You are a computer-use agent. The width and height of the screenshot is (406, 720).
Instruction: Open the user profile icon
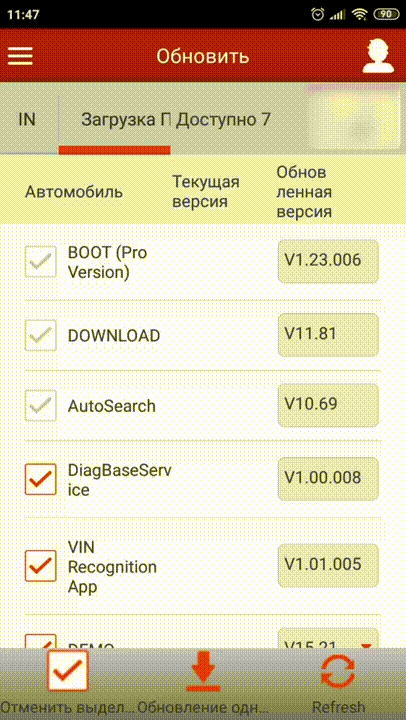pyautogui.click(x=378, y=56)
